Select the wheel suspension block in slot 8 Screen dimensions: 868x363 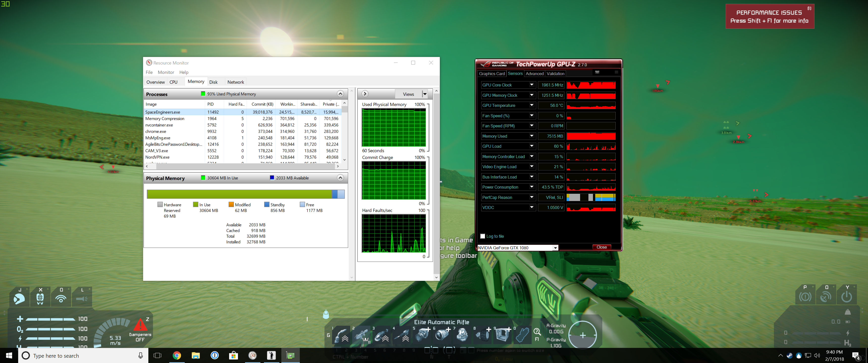483,335
